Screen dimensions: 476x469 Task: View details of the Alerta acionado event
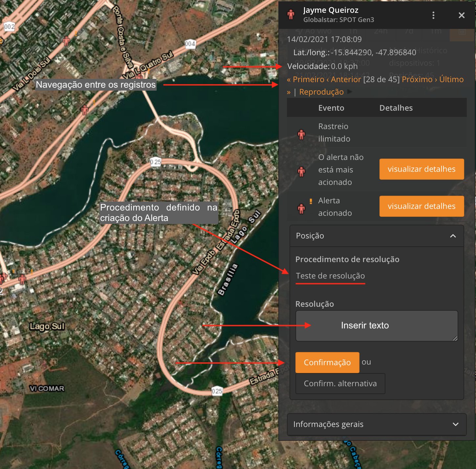(422, 206)
